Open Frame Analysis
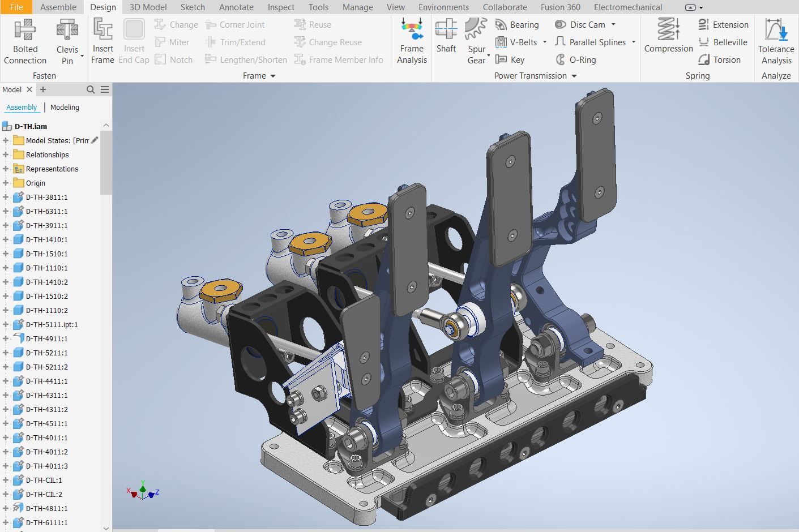 (x=412, y=42)
